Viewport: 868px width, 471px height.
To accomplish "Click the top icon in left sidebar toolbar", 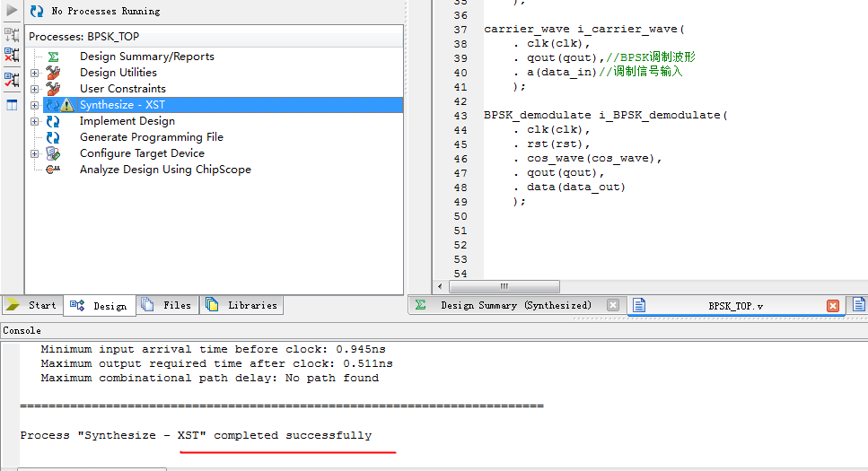I will pyautogui.click(x=12, y=34).
